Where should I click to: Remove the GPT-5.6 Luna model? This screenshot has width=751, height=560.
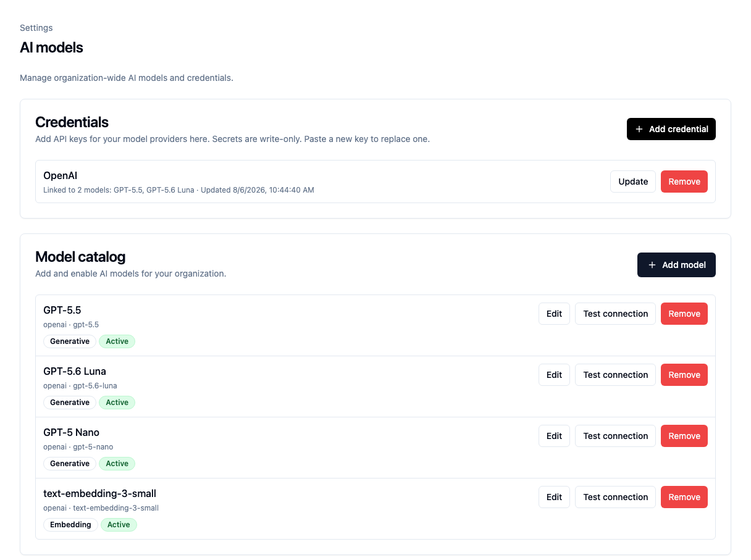coord(684,375)
